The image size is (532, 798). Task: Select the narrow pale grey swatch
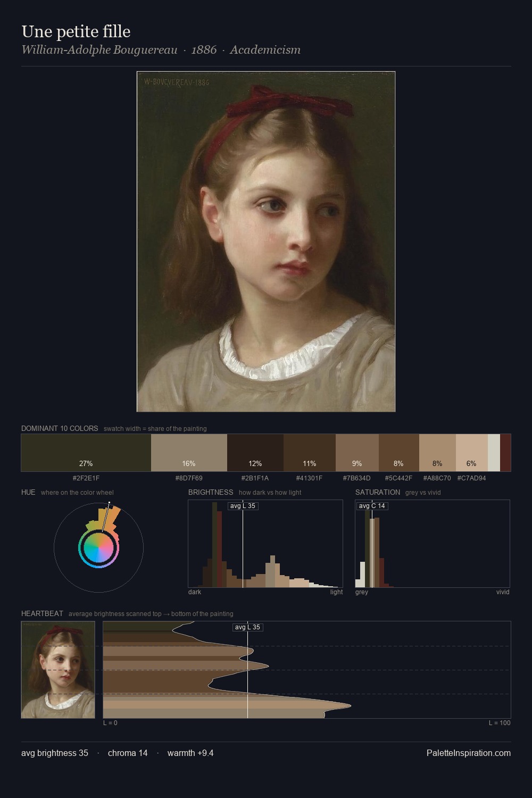click(494, 453)
